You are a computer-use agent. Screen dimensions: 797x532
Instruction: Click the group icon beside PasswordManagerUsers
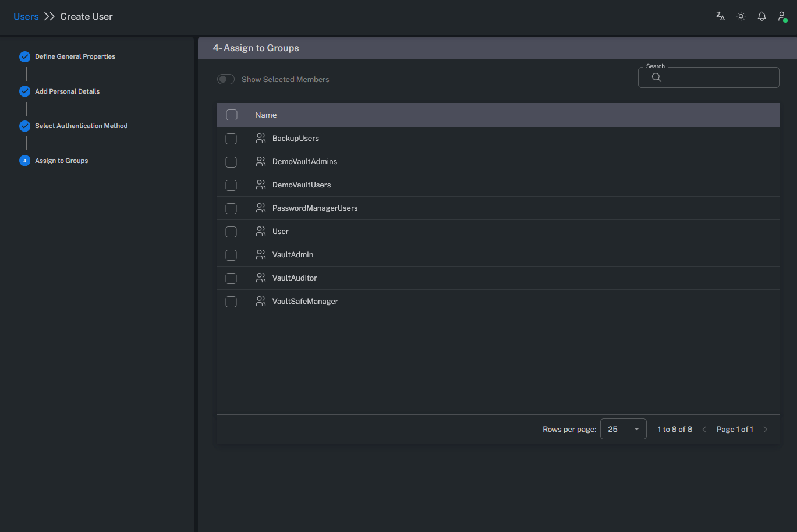click(x=260, y=208)
